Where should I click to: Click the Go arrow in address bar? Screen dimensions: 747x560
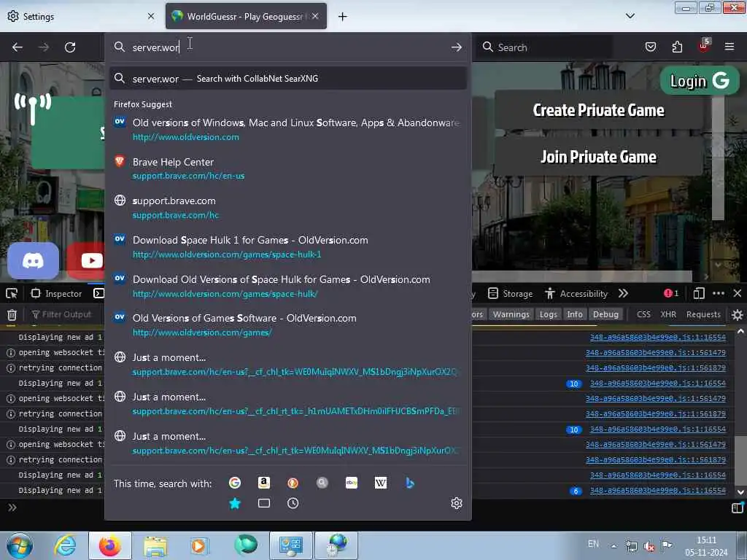click(457, 47)
